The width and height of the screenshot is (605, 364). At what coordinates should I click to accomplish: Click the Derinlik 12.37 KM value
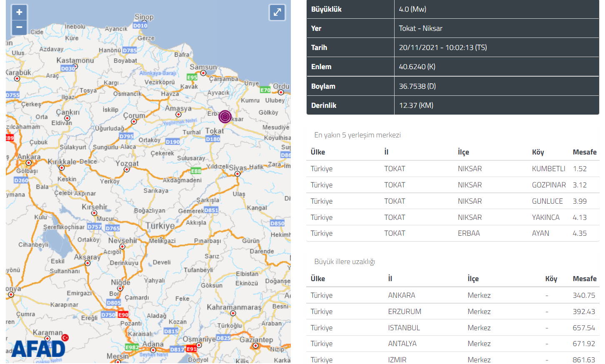click(x=416, y=105)
